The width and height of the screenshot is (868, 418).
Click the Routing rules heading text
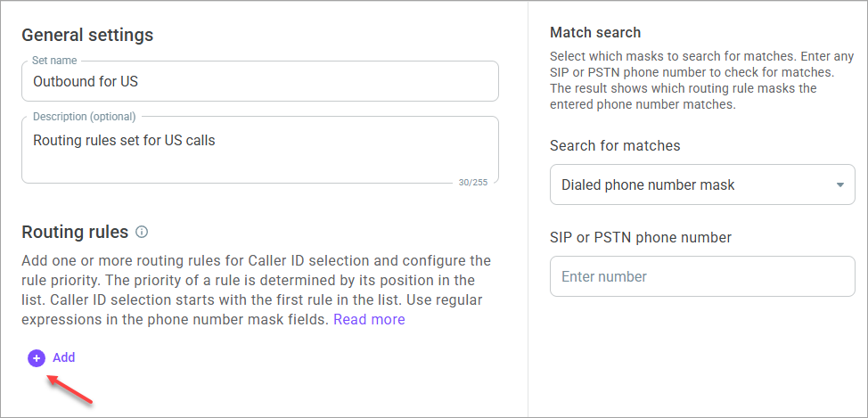[75, 232]
